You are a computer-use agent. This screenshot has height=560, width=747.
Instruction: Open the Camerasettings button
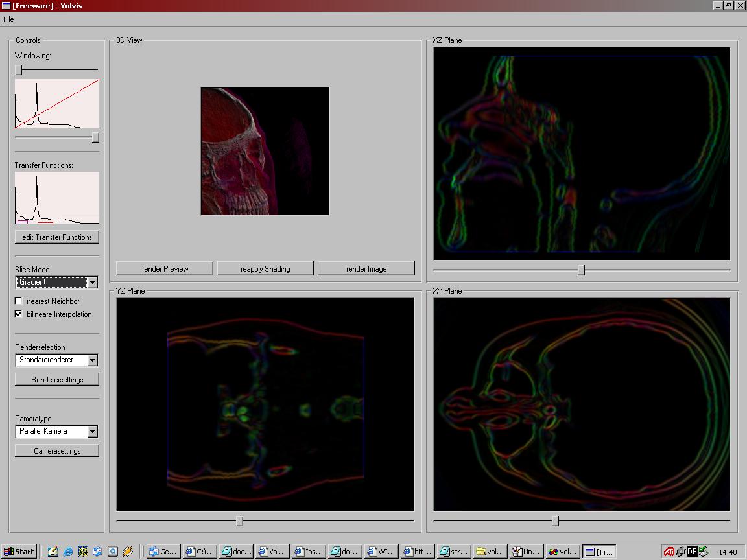57,451
